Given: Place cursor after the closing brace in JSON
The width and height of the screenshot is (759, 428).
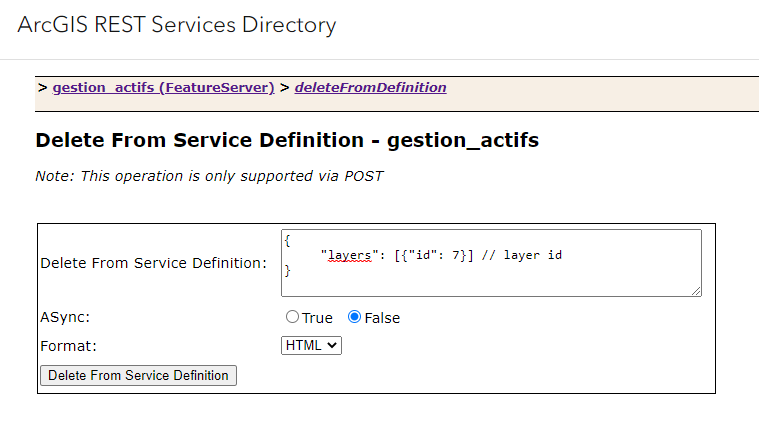Looking at the screenshot, I should point(292,270).
